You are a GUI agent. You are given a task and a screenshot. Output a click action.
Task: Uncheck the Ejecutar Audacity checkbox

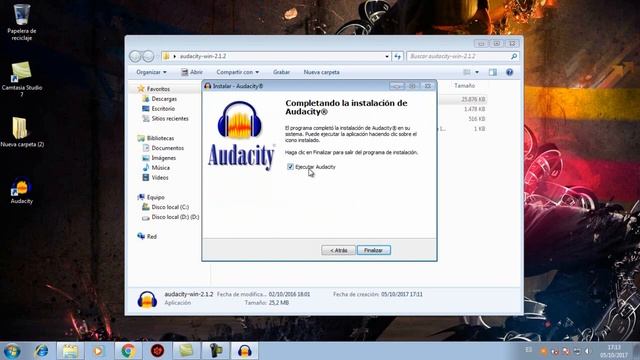tap(290, 167)
